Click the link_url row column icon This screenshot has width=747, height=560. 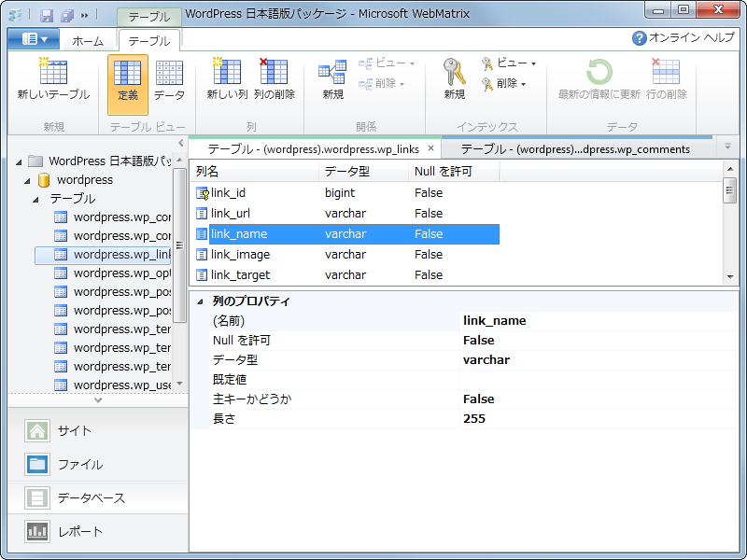click(x=202, y=214)
